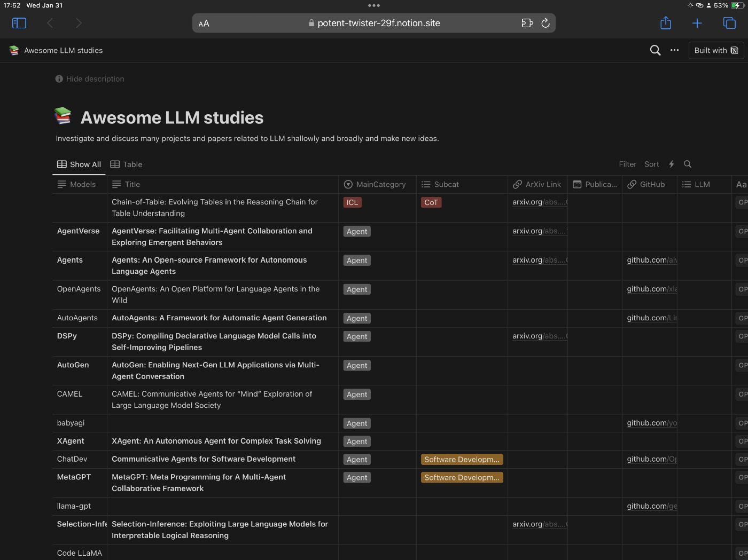Open the Title column header menu

(223, 184)
